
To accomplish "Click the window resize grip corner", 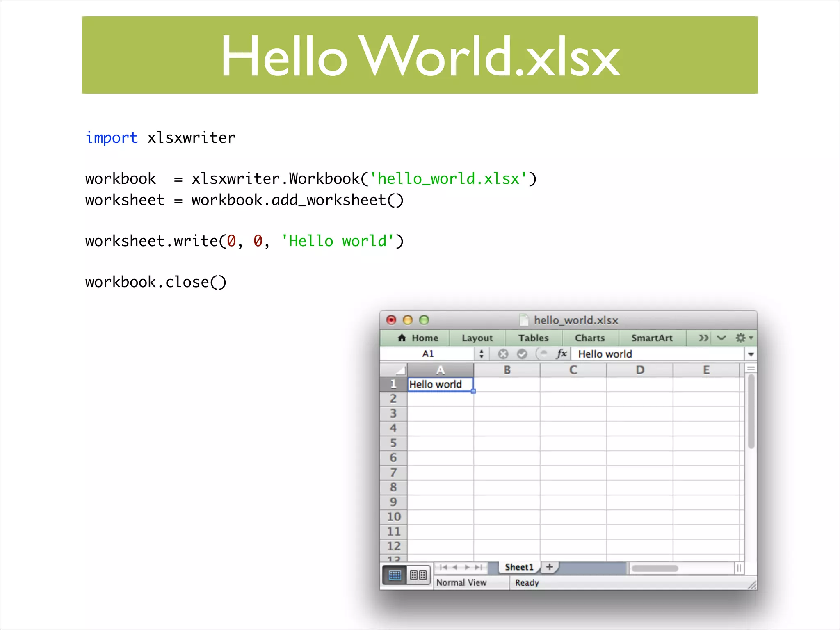I will click(752, 584).
